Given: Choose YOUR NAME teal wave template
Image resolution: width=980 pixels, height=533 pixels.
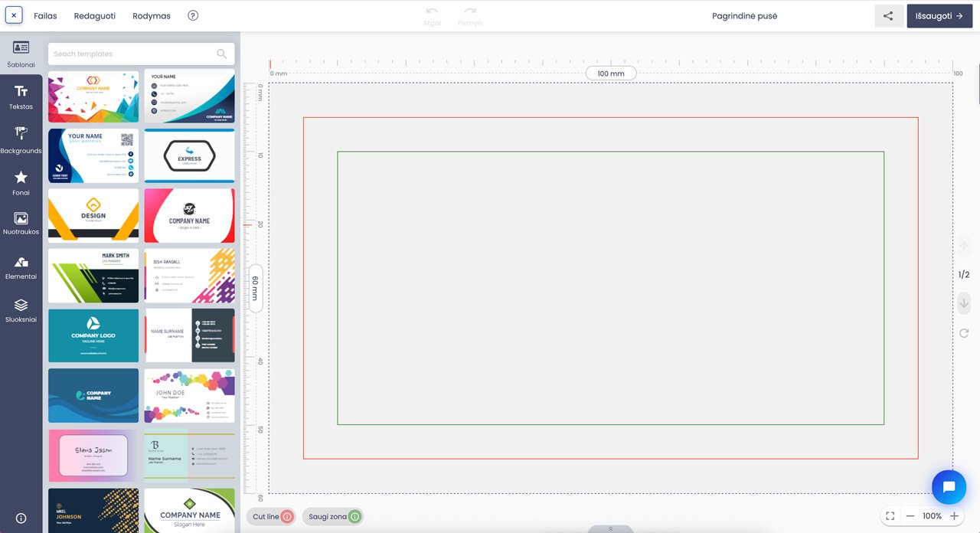Looking at the screenshot, I should pyautogui.click(x=189, y=96).
